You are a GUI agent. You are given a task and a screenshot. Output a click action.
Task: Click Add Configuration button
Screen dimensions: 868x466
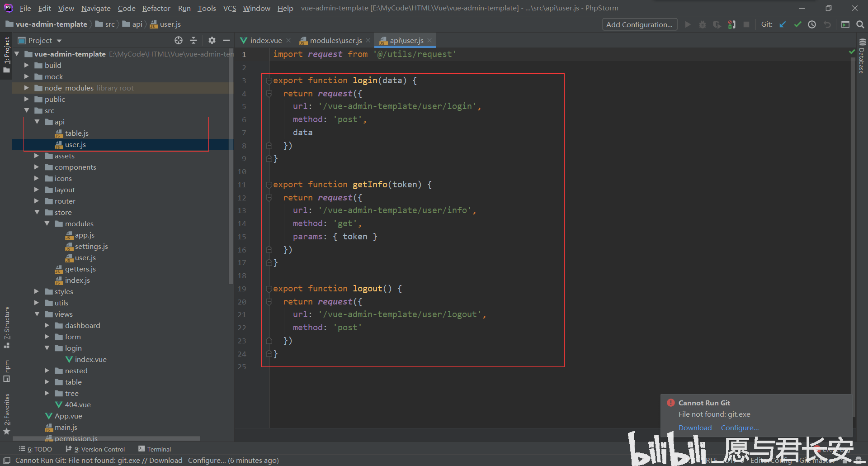tap(639, 24)
